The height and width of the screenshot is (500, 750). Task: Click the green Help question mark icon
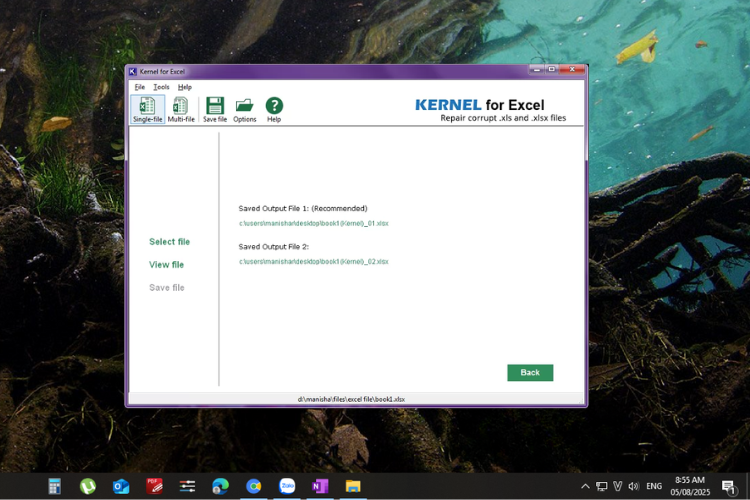click(x=274, y=109)
